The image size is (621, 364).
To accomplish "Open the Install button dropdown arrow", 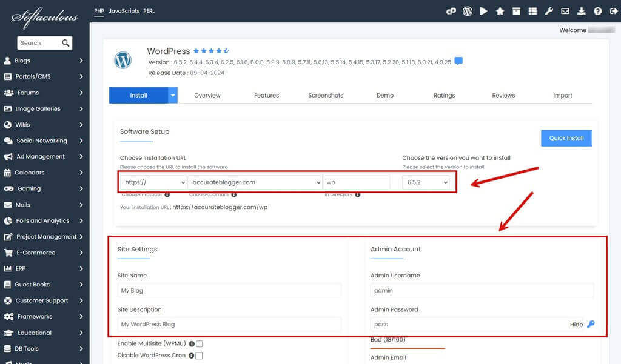I will coord(173,95).
